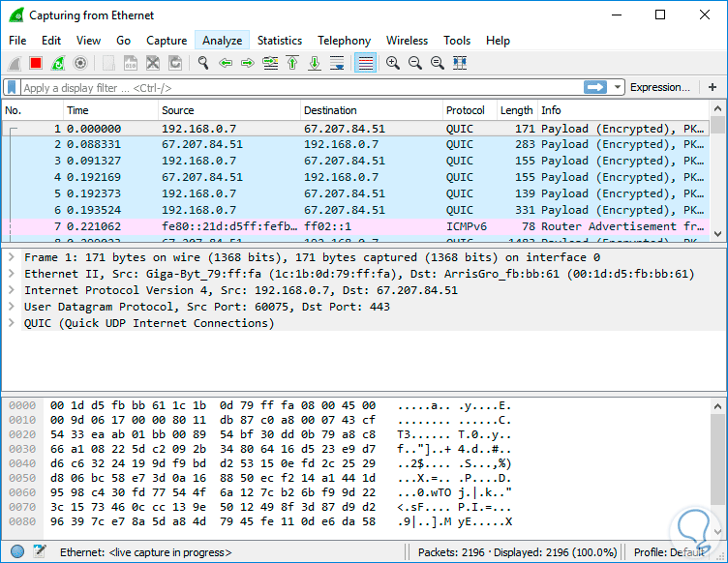Expand the Frame 1 details
The image size is (728, 563).
pos(12,257)
